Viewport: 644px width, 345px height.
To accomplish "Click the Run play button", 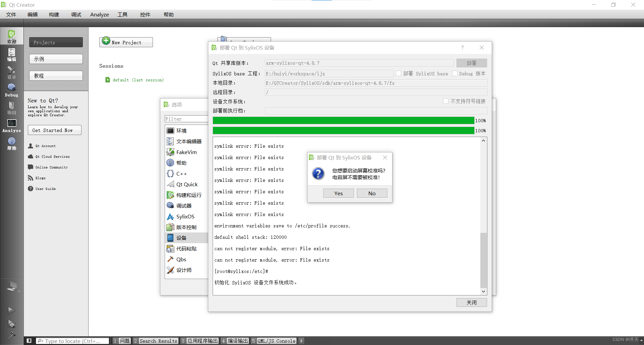I will (x=11, y=310).
